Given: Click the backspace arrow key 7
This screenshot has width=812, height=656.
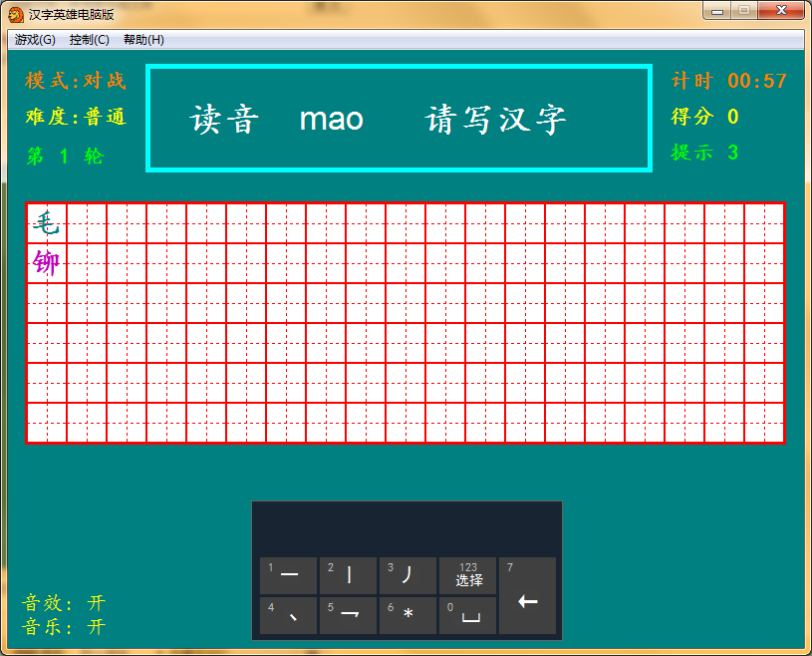Looking at the screenshot, I should pyautogui.click(x=527, y=596).
